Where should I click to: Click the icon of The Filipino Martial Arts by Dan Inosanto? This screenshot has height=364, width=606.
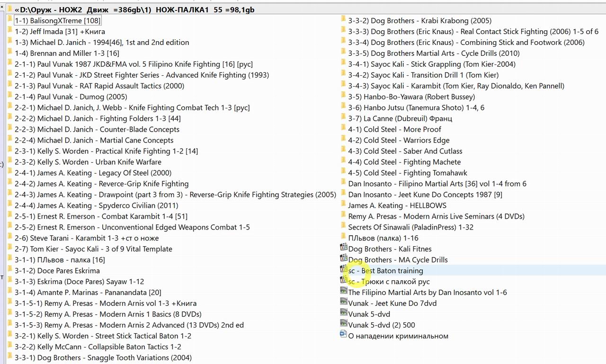(344, 292)
